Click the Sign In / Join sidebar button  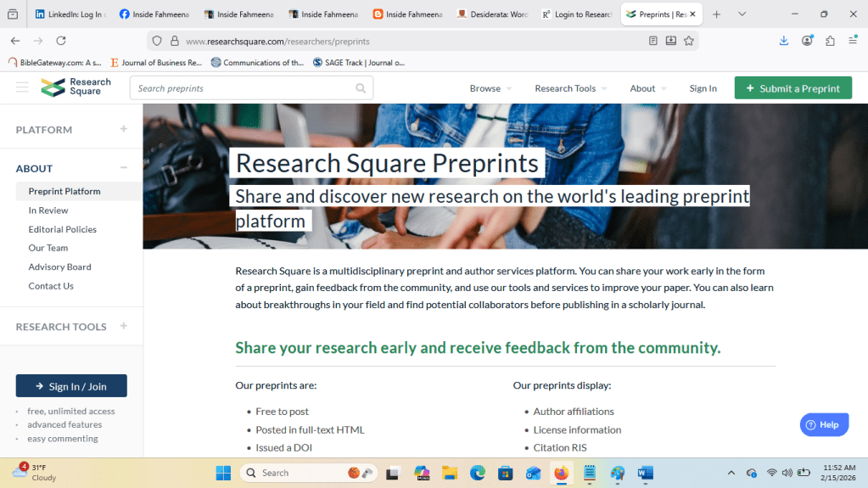(71, 386)
